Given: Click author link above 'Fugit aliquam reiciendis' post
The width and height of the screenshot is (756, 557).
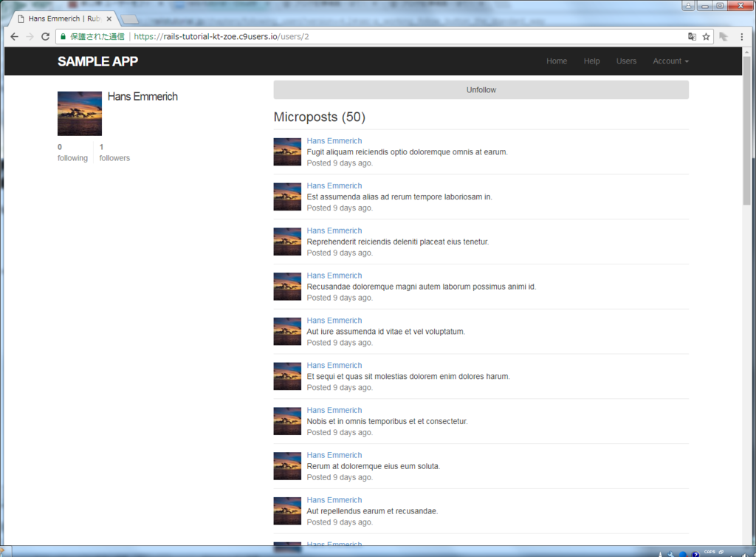Looking at the screenshot, I should (334, 141).
